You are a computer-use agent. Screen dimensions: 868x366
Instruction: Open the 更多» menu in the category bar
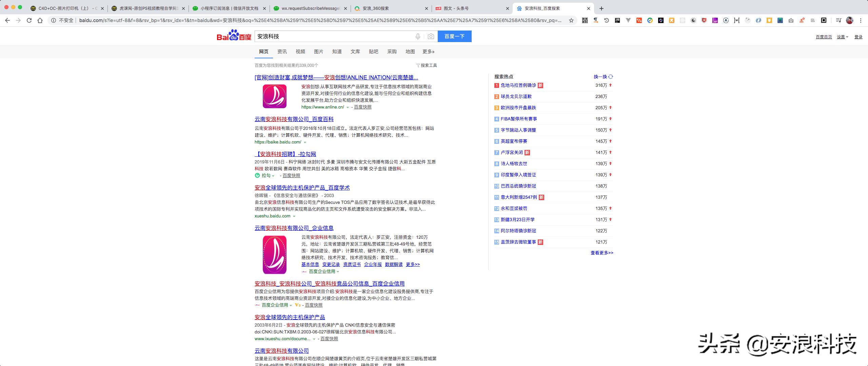coord(428,52)
